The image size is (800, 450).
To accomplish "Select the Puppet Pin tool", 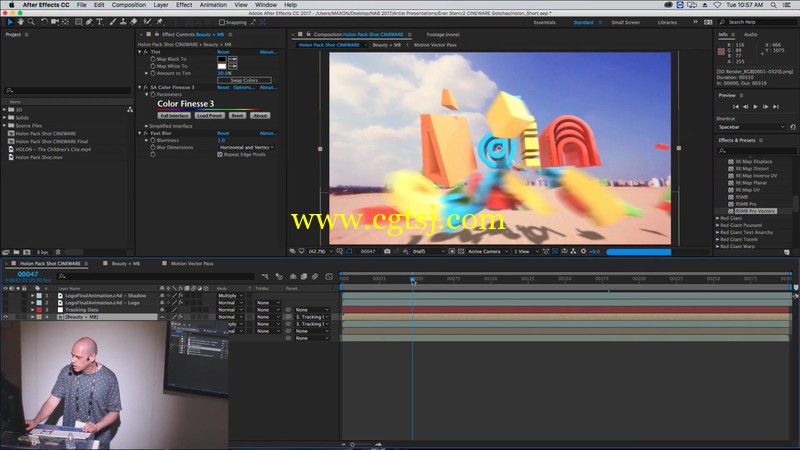I will (159, 22).
